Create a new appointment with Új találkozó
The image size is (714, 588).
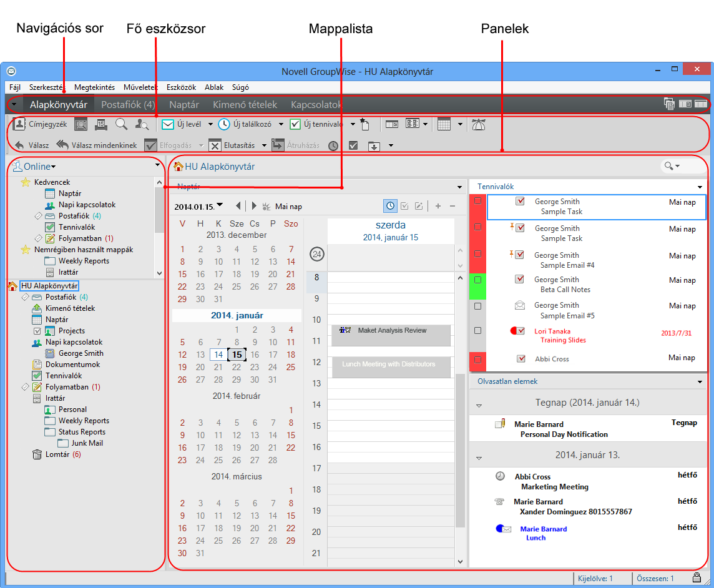[x=245, y=124]
